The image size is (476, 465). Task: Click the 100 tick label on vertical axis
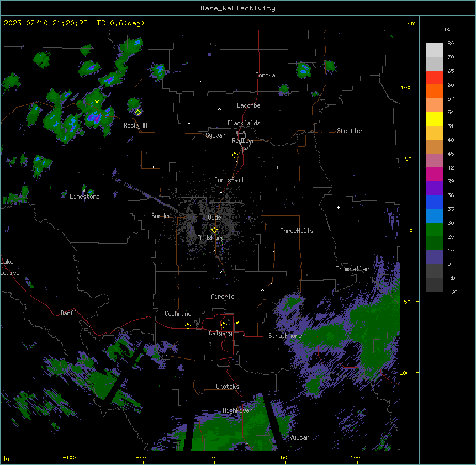click(x=405, y=87)
